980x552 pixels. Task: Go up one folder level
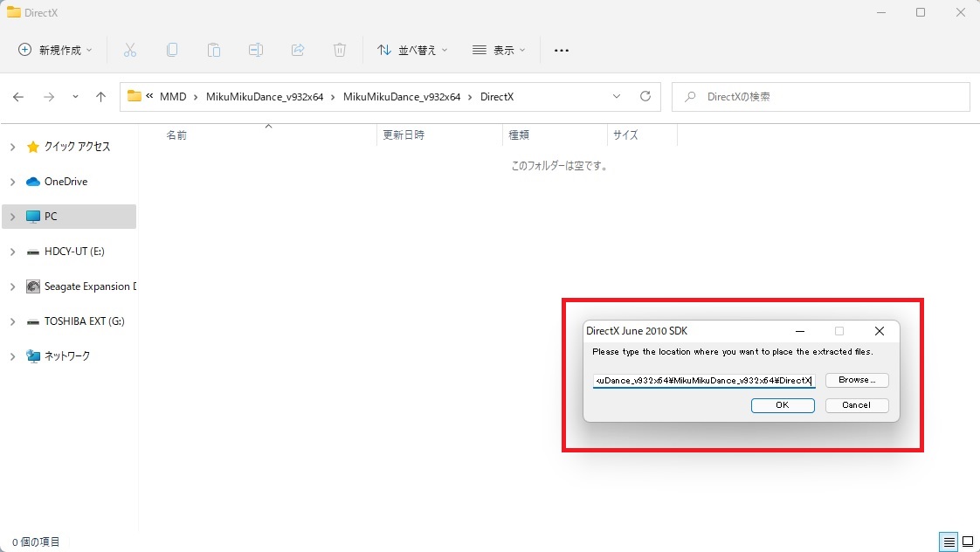(x=100, y=97)
